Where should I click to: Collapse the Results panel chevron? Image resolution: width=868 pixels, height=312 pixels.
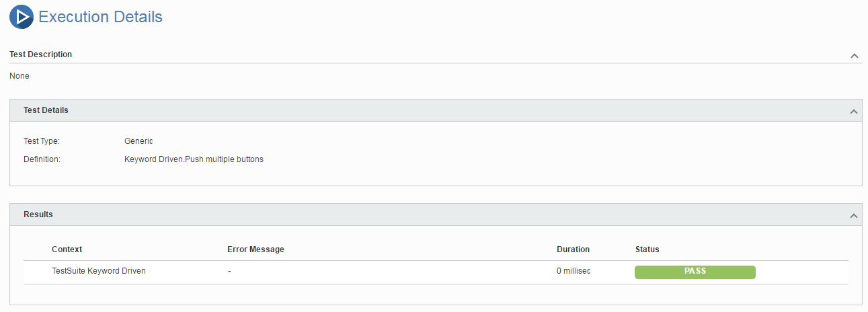click(854, 215)
